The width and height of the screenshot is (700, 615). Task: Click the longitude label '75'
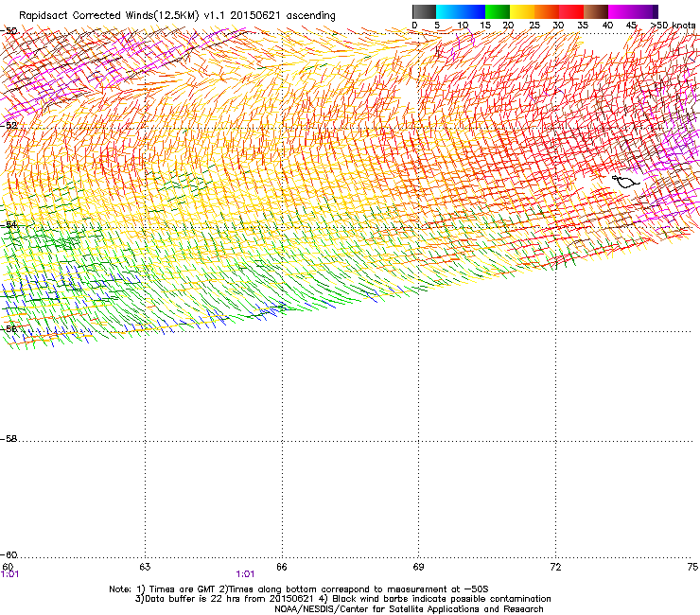point(692,567)
